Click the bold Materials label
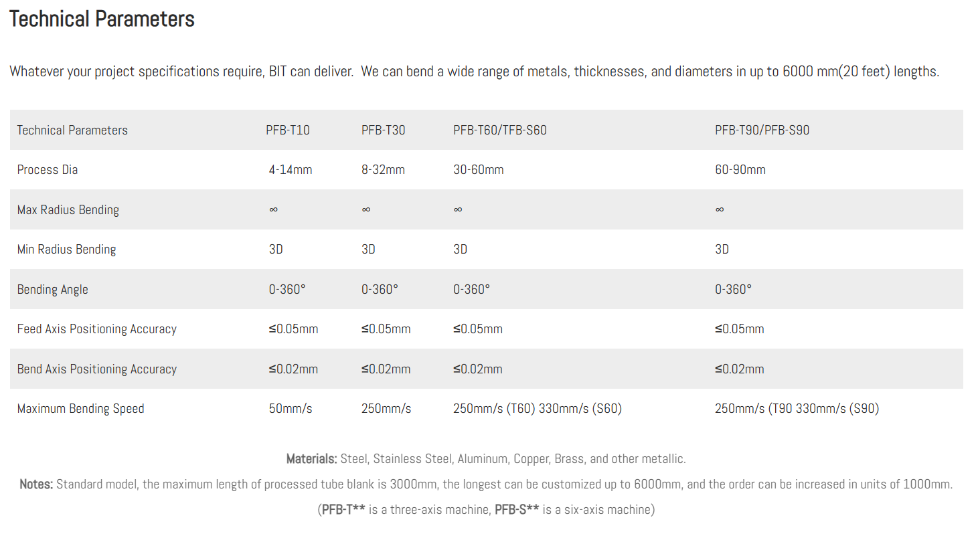The width and height of the screenshot is (980, 540). pos(311,459)
